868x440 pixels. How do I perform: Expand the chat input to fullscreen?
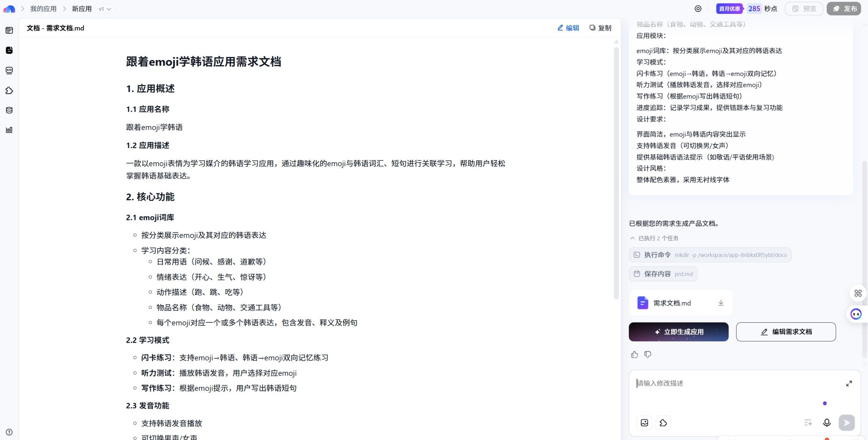(849, 383)
